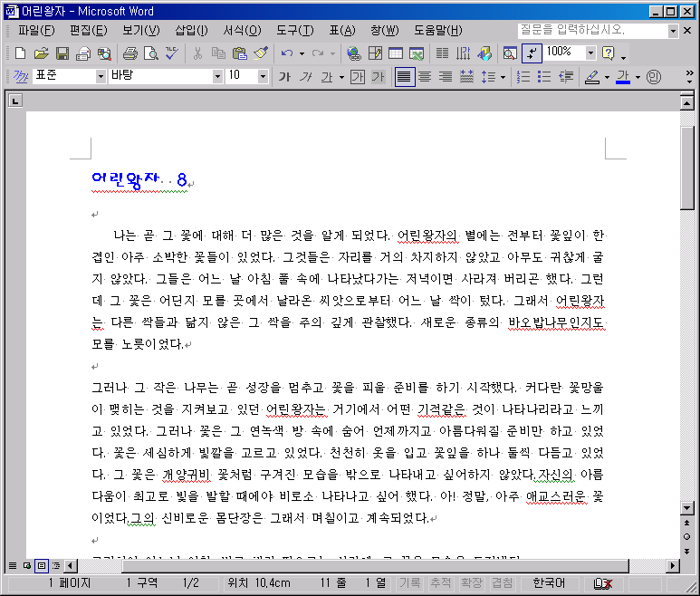Open the 편집(E) menu
The image size is (700, 596).
89,31
